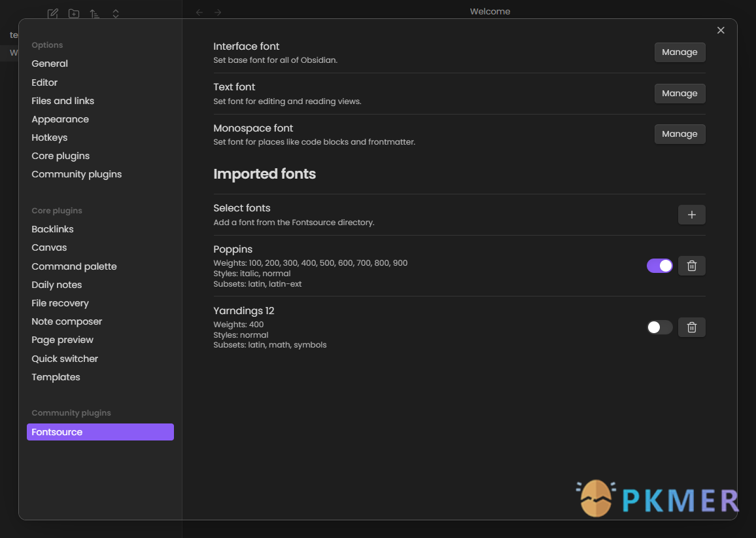The width and height of the screenshot is (756, 538).
Task: Open General settings
Action: pyautogui.click(x=100, y=63)
